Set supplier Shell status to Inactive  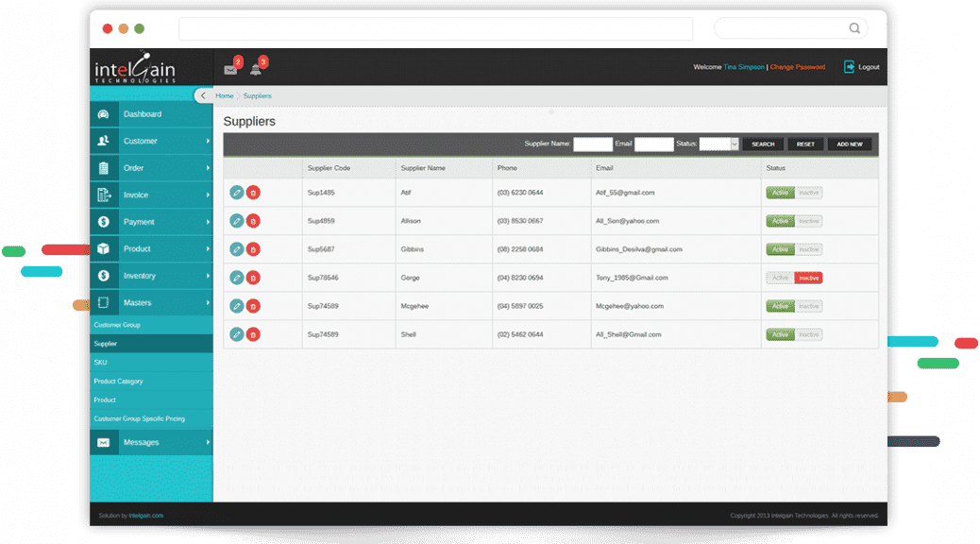(x=809, y=334)
